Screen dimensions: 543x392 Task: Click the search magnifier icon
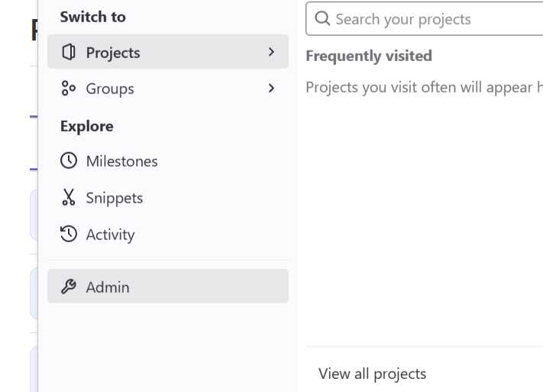click(x=322, y=18)
